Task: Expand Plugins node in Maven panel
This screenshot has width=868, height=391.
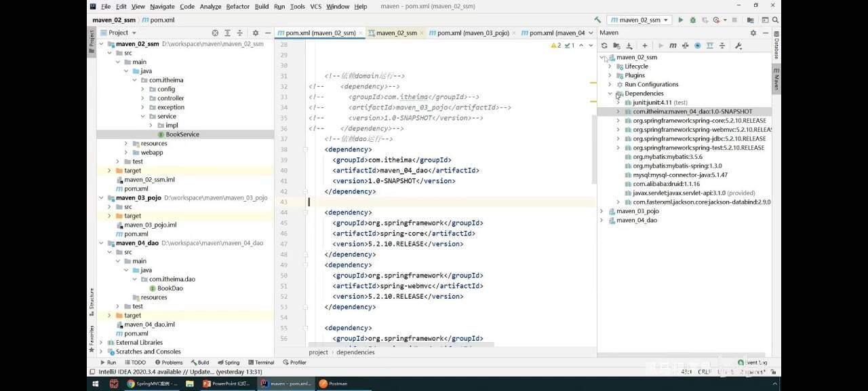Action: click(610, 75)
